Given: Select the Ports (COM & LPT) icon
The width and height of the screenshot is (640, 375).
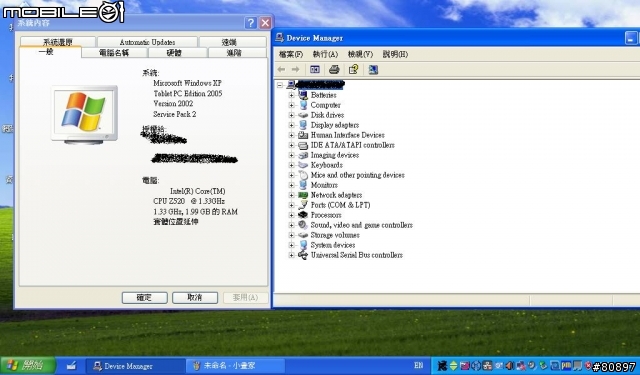Looking at the screenshot, I should point(303,205).
